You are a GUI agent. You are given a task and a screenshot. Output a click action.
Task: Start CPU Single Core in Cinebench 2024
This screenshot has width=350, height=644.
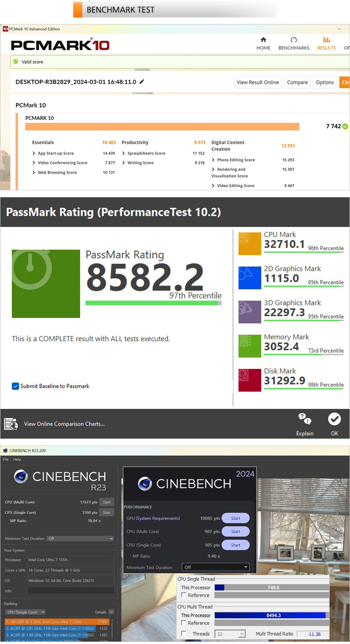point(235,545)
